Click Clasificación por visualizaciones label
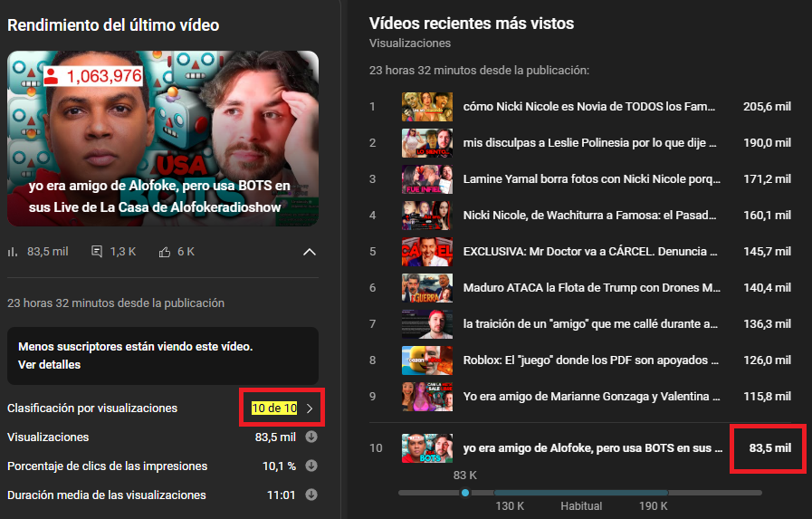 pos(92,408)
